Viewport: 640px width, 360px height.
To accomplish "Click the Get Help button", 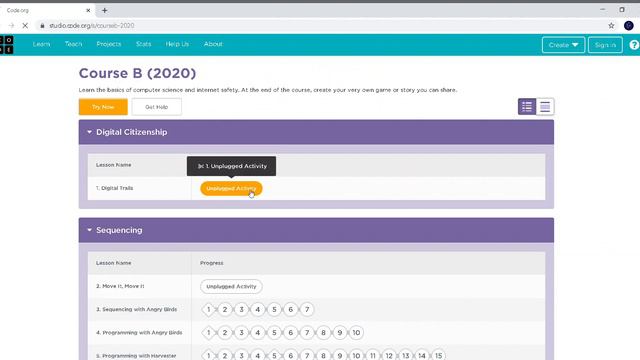I will (157, 107).
